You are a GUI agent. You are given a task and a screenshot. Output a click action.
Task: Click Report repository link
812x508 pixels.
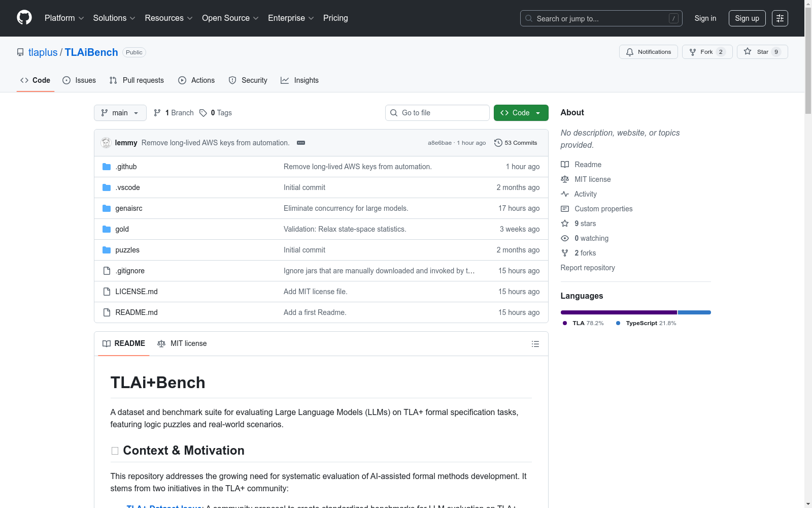588,268
